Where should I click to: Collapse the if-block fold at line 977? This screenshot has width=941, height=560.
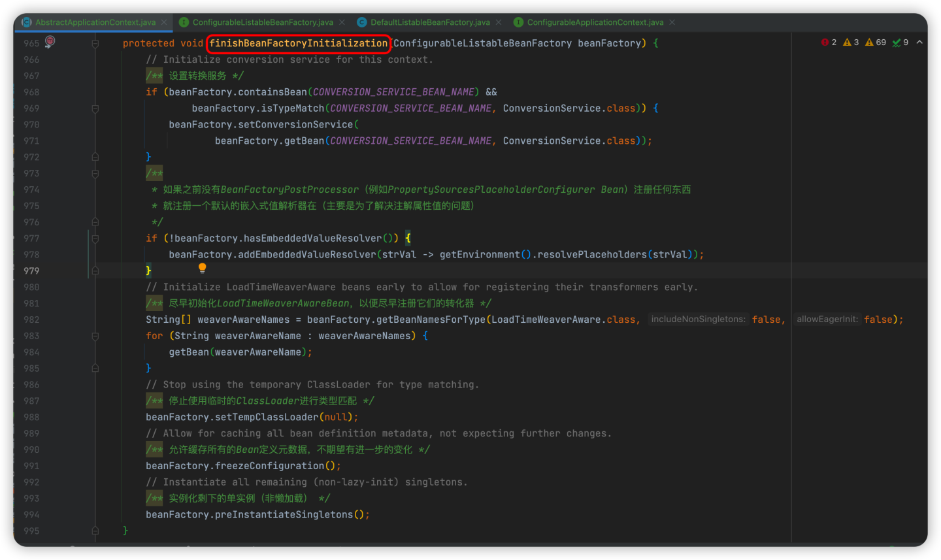click(95, 239)
